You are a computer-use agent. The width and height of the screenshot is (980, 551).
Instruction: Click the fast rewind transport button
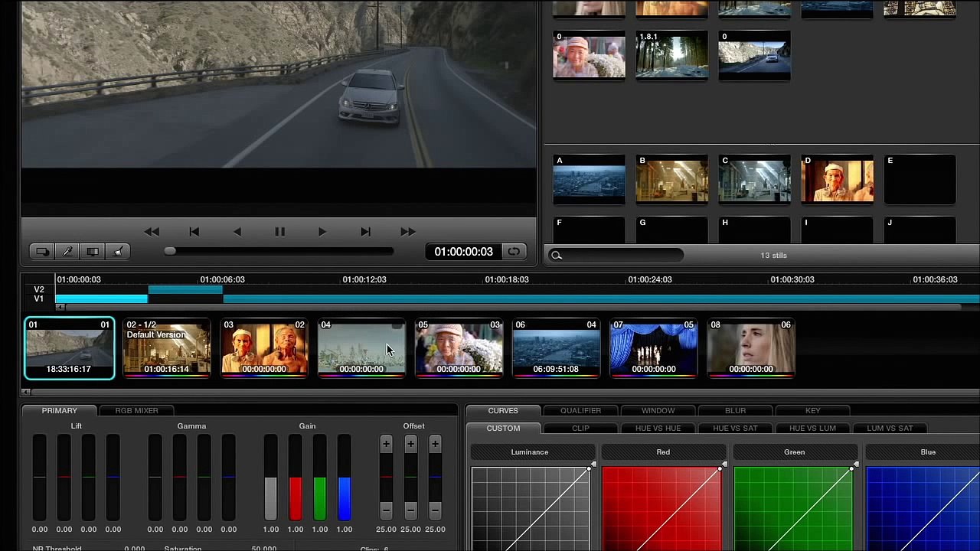click(152, 232)
